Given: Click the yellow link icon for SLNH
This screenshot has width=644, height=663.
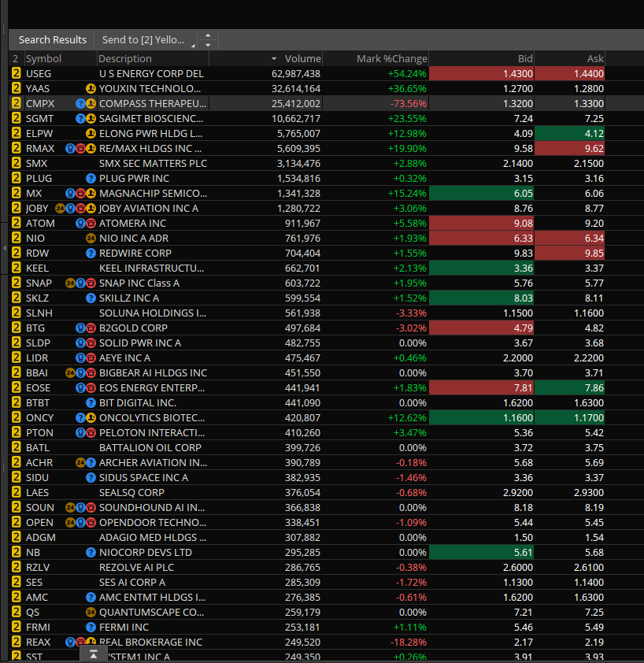Looking at the screenshot, I should pyautogui.click(x=16, y=313).
